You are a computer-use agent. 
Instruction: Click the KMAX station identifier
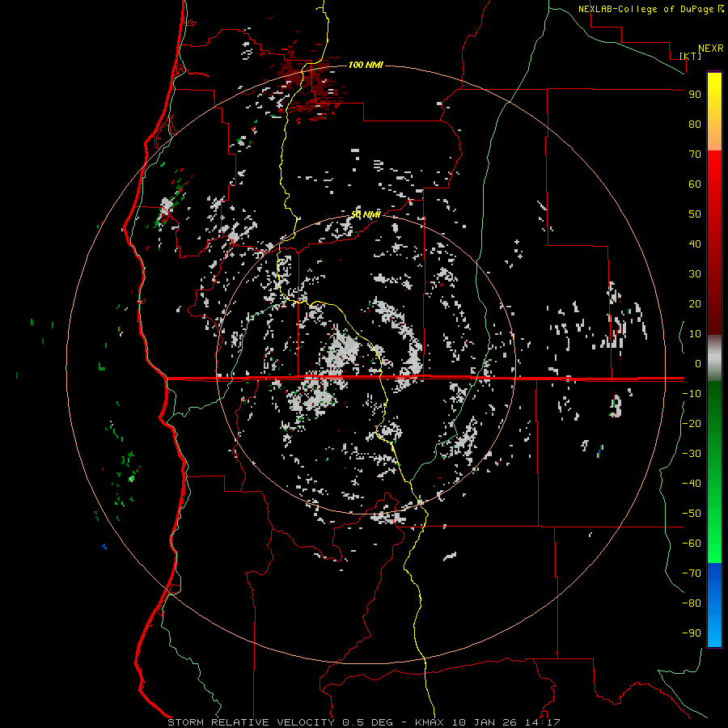point(429,722)
